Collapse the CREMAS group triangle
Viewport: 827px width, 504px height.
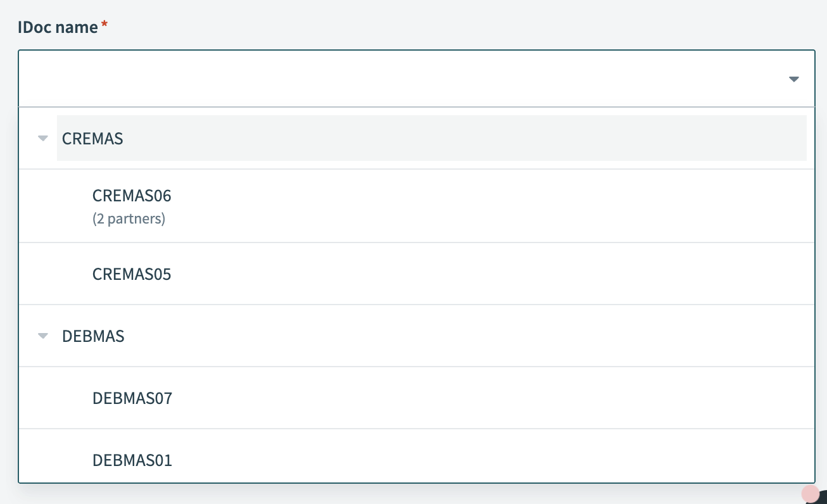[x=43, y=138]
